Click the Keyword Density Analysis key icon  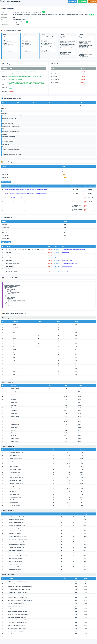pos(2,313)
